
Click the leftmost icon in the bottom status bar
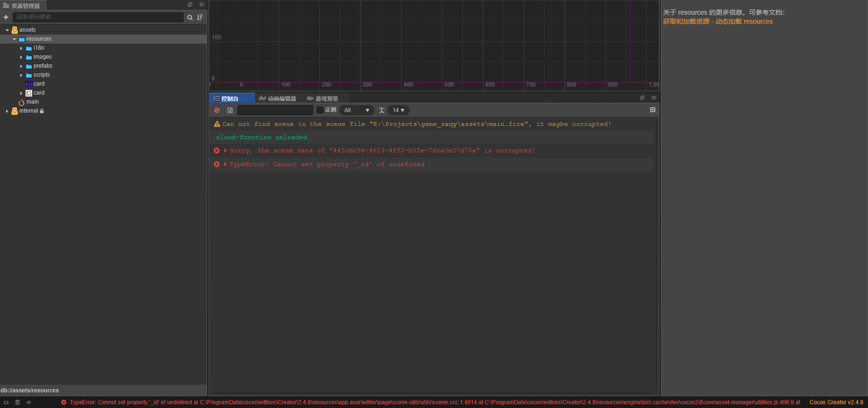coord(6,402)
